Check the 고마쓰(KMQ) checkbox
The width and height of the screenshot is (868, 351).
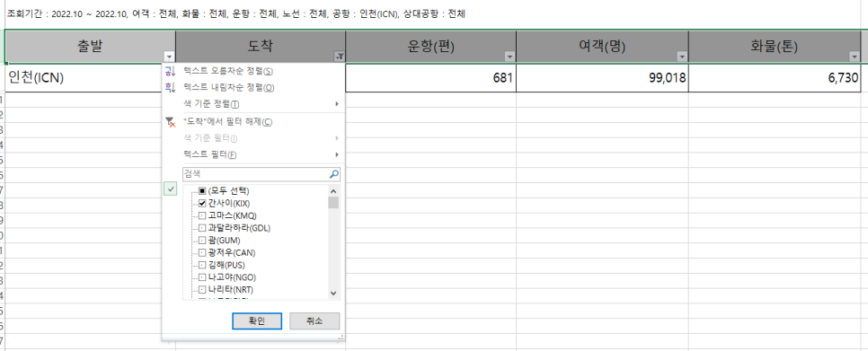click(202, 215)
